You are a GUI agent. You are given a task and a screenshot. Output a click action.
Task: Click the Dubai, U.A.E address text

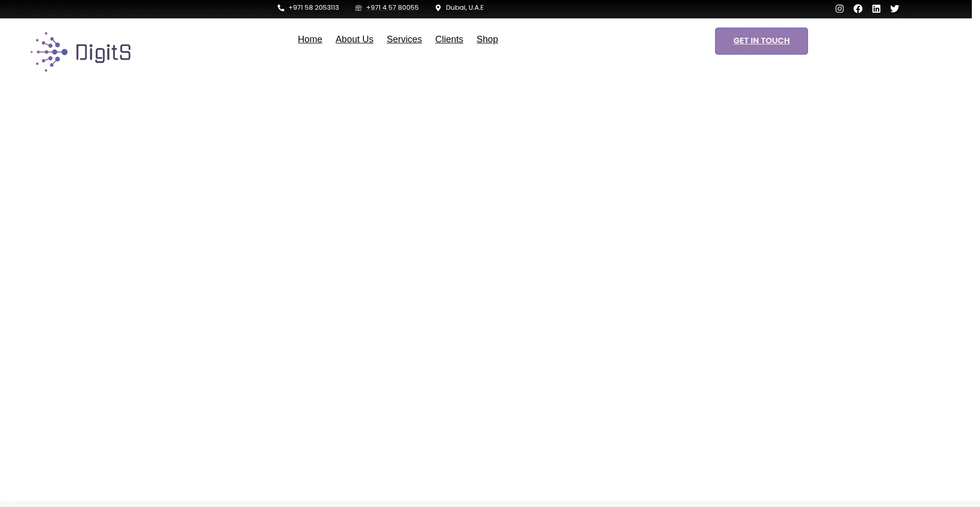(464, 8)
